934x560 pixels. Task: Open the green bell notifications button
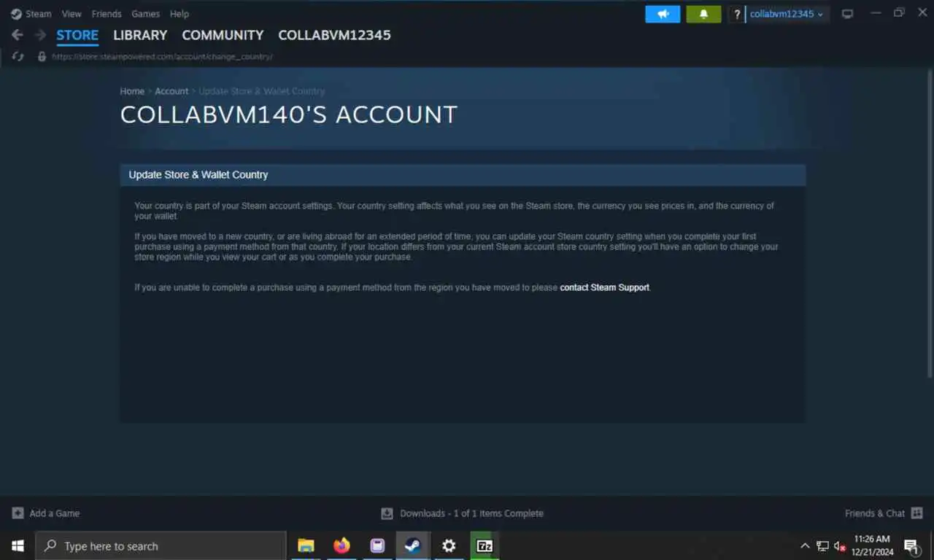click(x=703, y=14)
